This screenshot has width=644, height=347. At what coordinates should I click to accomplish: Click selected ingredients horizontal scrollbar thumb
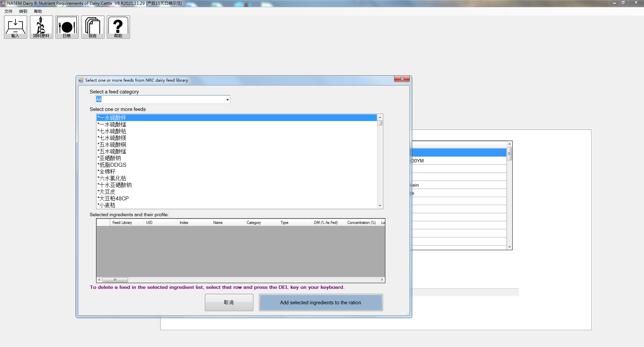tap(115, 280)
